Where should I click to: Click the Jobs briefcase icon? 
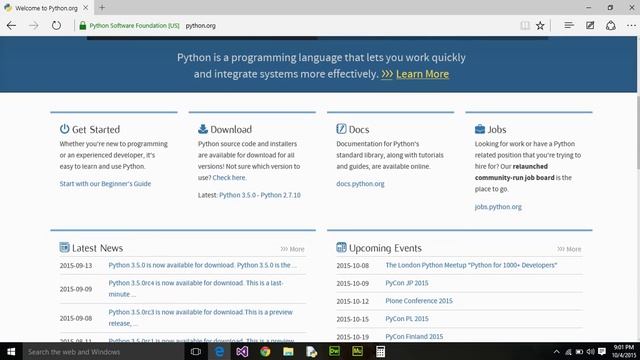(480, 129)
